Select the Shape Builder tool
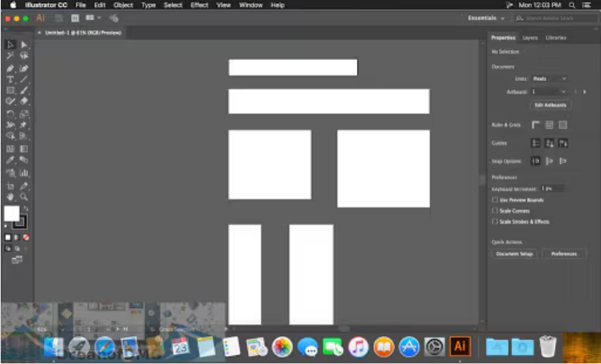This screenshot has height=364, width=601. coord(10,136)
